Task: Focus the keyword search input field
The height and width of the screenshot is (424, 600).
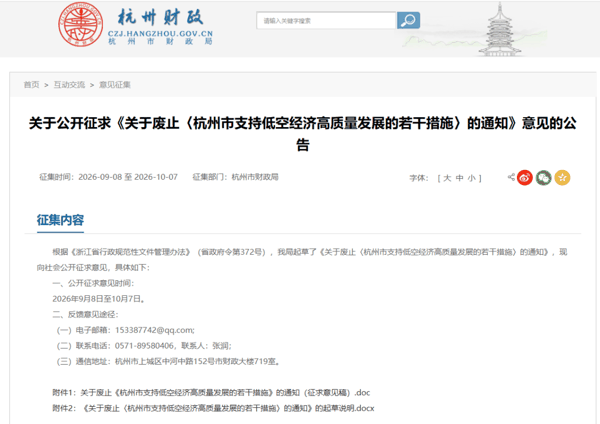Action: pos(326,20)
